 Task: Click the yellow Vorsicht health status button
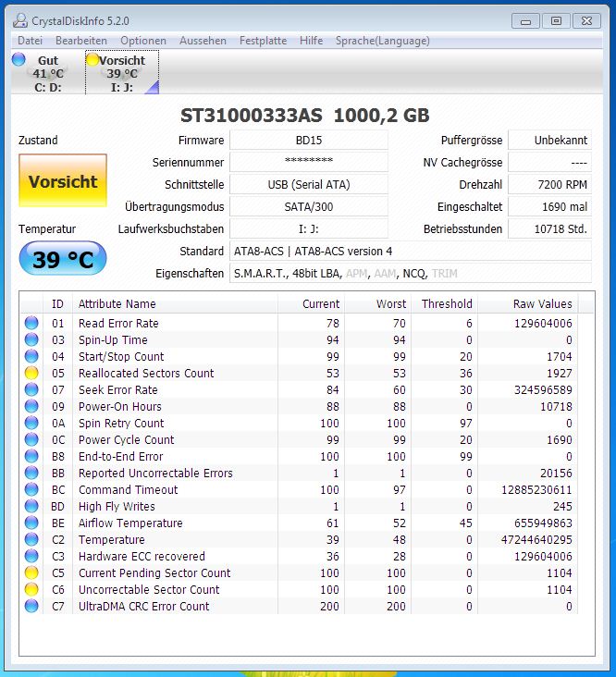click(x=63, y=180)
